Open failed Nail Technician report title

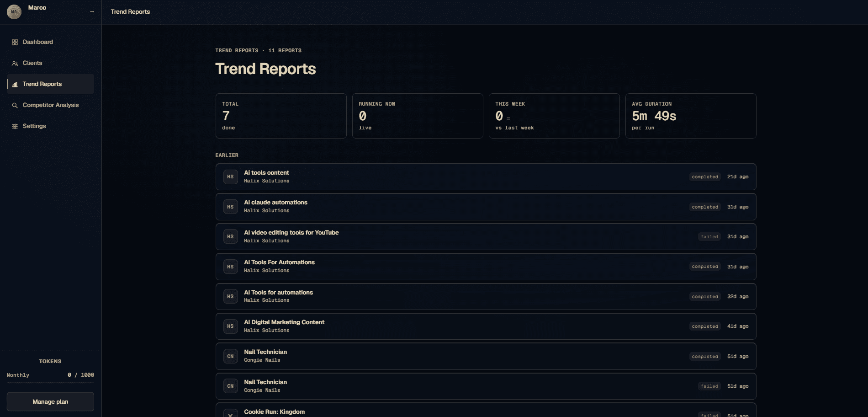click(265, 382)
